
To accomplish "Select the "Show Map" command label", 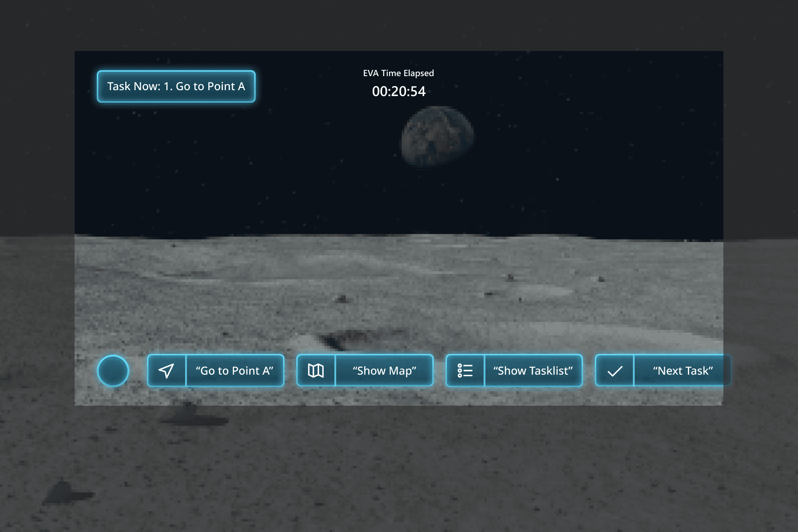I will (384, 371).
